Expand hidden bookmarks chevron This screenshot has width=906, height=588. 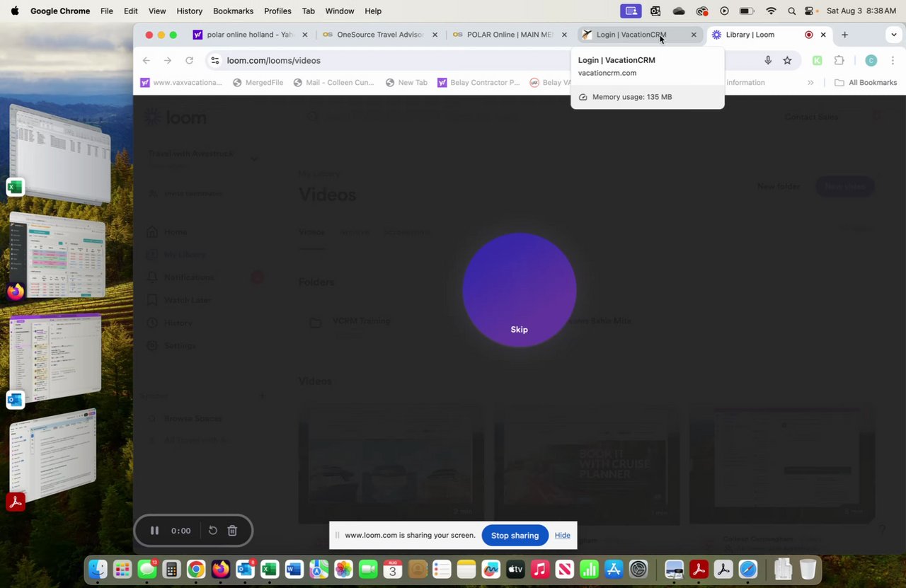point(810,83)
